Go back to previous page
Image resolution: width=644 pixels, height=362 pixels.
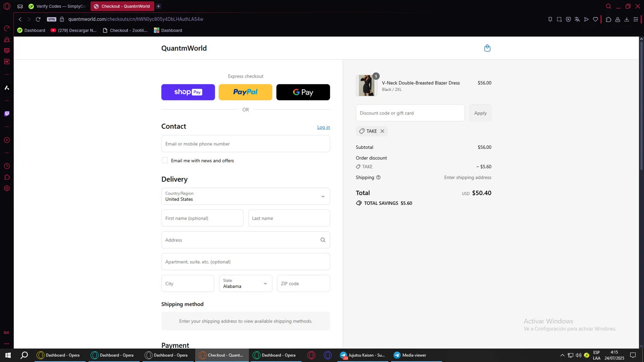pos(20,19)
